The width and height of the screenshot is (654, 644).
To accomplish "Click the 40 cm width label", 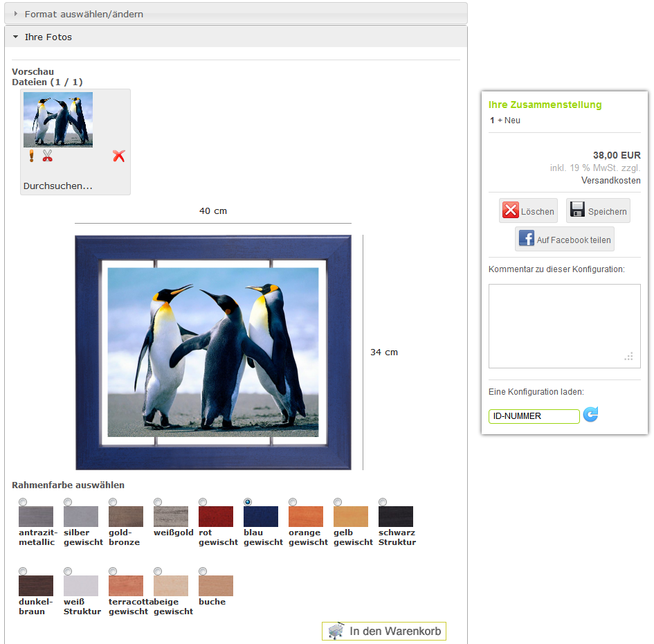I will tap(213, 211).
